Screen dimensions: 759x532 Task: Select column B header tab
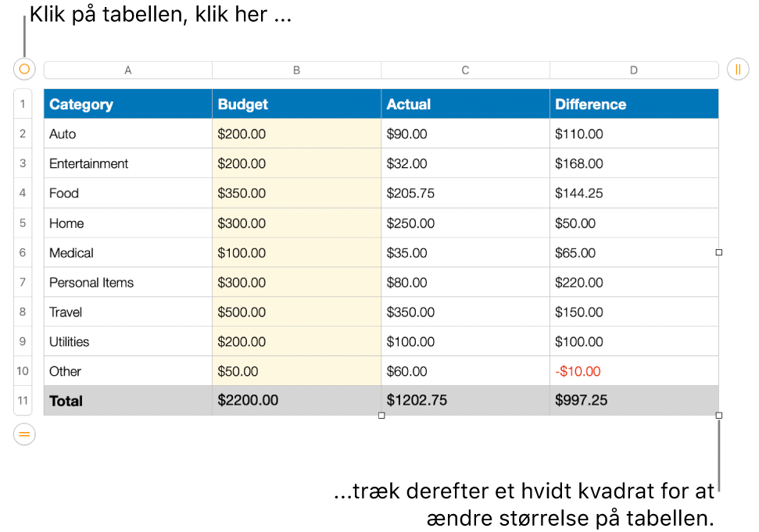click(296, 70)
